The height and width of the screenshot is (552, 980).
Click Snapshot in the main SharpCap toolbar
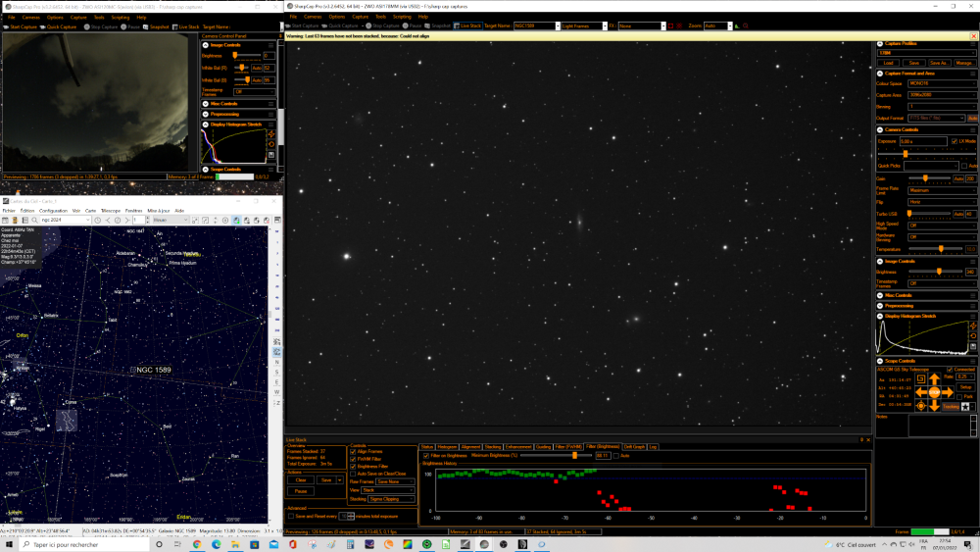click(438, 26)
